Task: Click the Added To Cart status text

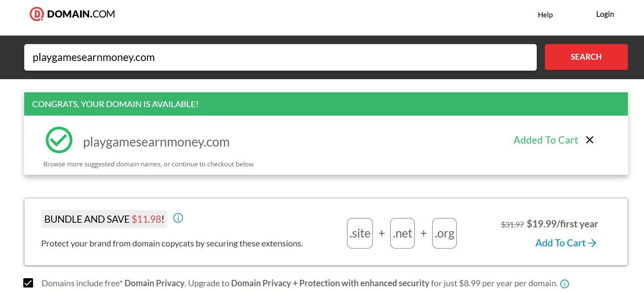Action: pyautogui.click(x=546, y=140)
